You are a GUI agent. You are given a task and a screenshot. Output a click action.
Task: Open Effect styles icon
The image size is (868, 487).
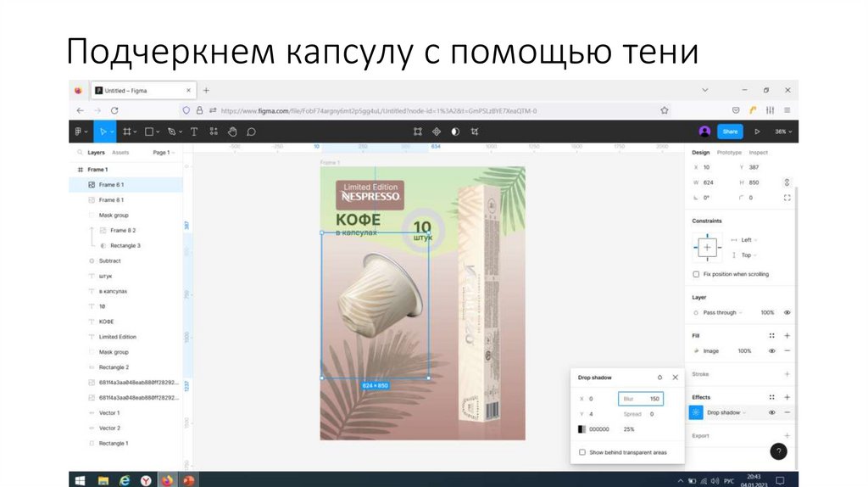pos(771,397)
